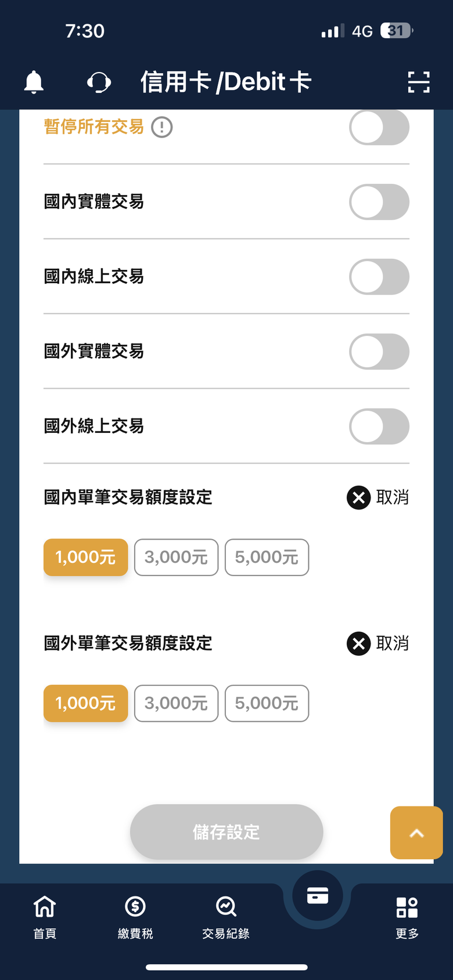Select 3,000元 for domestic single transaction limit
This screenshot has height=980, width=453.
(x=176, y=558)
